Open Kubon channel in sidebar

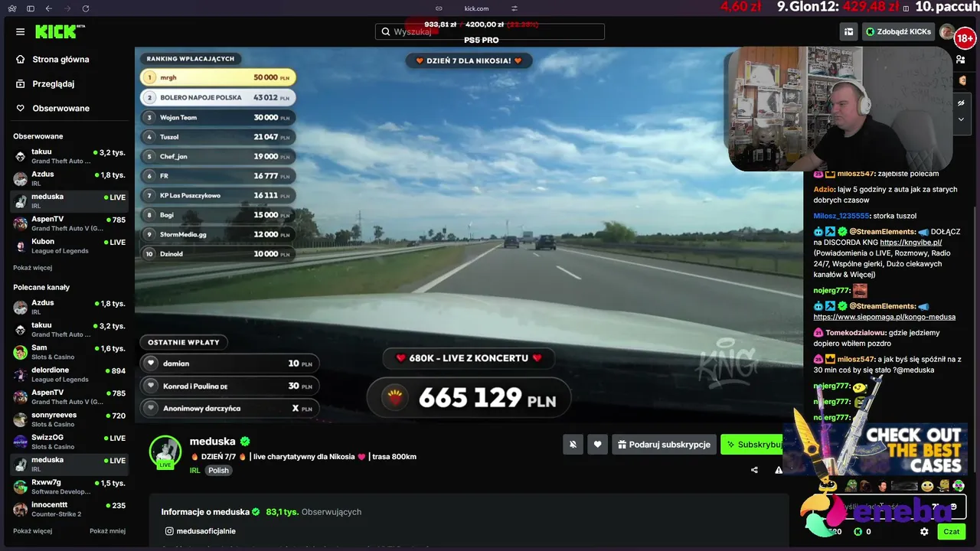point(69,246)
